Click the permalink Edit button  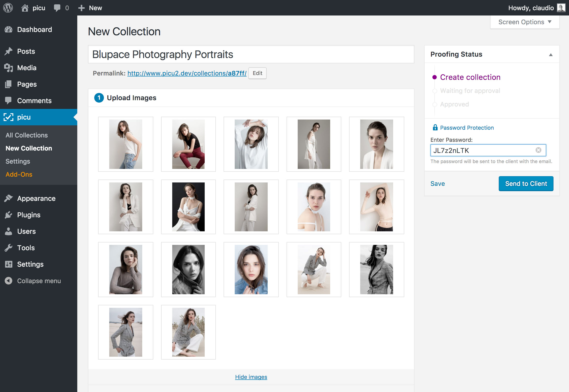point(257,73)
